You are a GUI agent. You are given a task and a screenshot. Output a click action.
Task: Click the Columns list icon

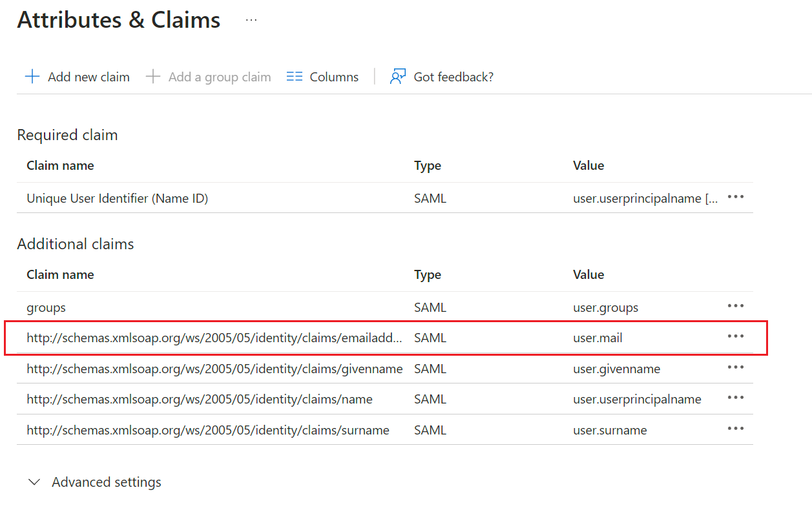pyautogui.click(x=295, y=77)
